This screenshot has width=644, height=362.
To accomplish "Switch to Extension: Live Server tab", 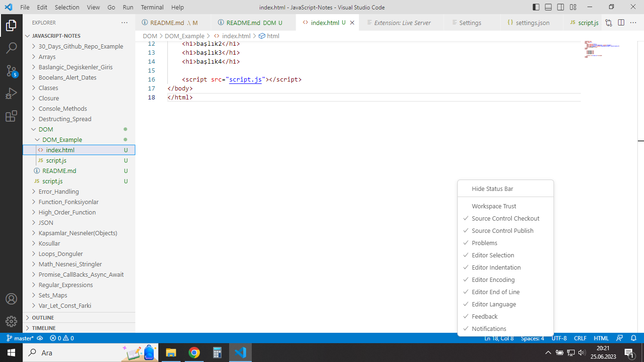I will tap(401, 23).
